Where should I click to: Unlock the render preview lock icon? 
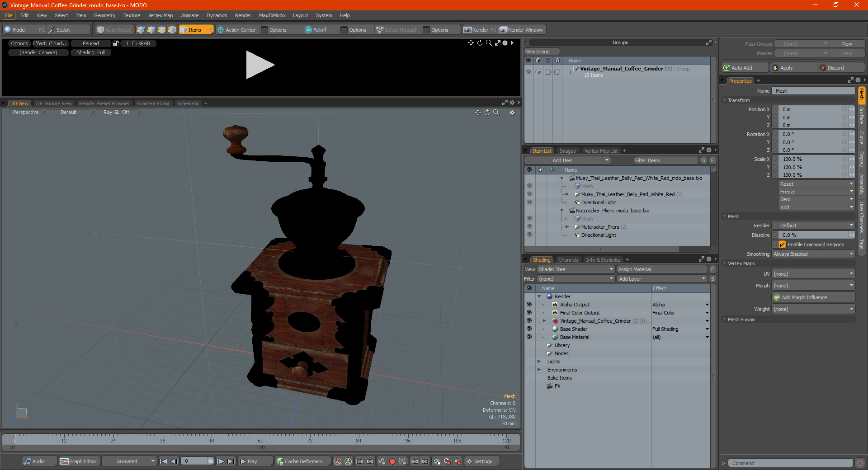[x=116, y=43]
